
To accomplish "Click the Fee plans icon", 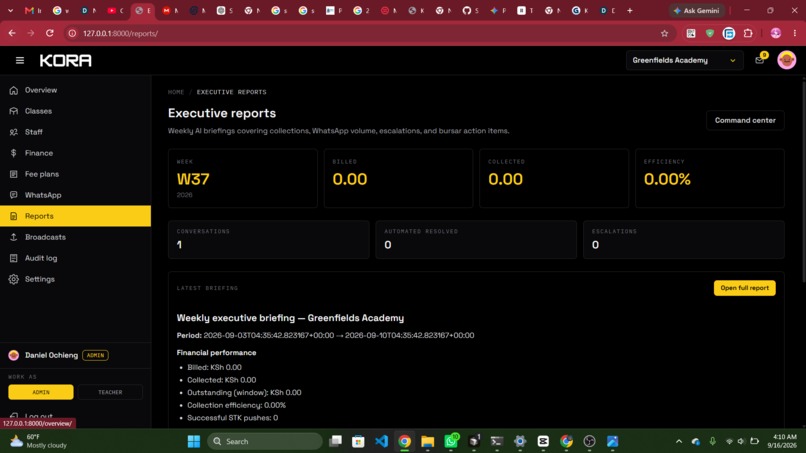I will [x=14, y=174].
